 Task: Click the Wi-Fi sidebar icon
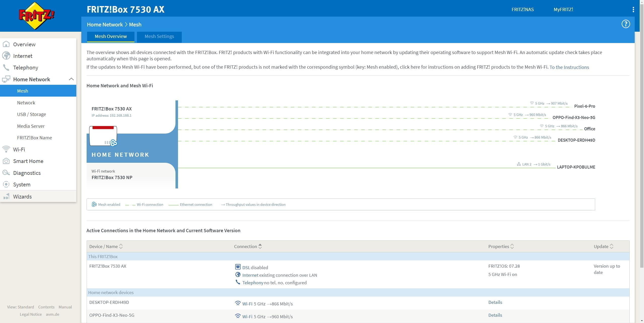pos(6,149)
